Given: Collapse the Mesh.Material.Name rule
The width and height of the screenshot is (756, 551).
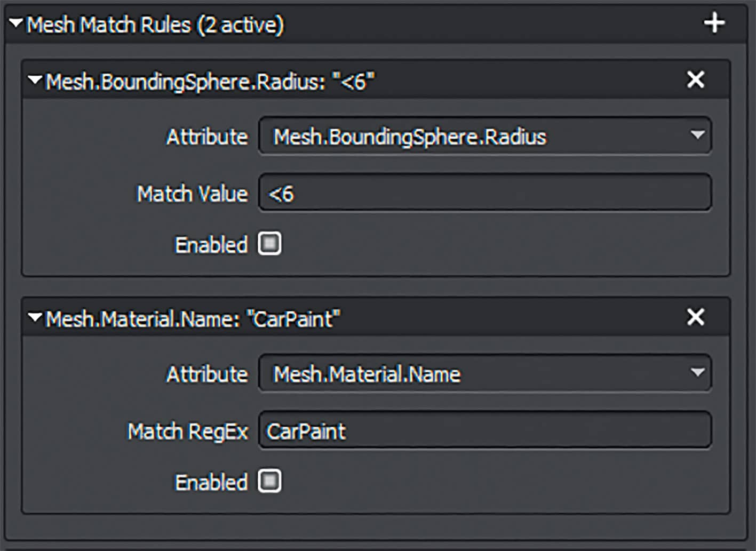Looking at the screenshot, I should [x=35, y=317].
